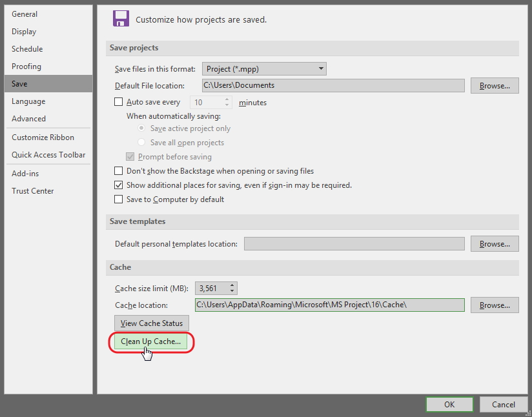
Task: Decrease auto save minutes with down arrow
Action: tap(227, 105)
